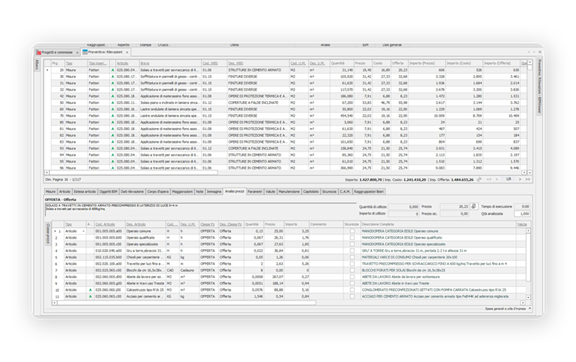Click the small icon beside Imp. Offerta total

pos(479,179)
